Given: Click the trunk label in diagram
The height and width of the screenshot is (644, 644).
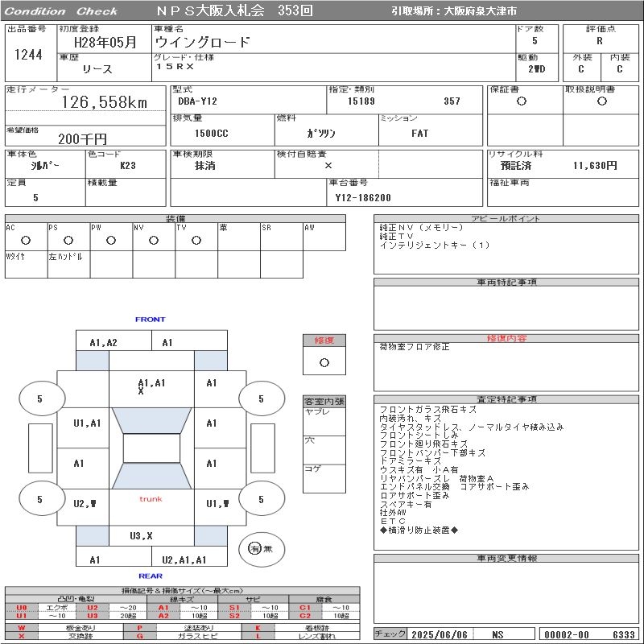Looking at the screenshot, I should (151, 499).
